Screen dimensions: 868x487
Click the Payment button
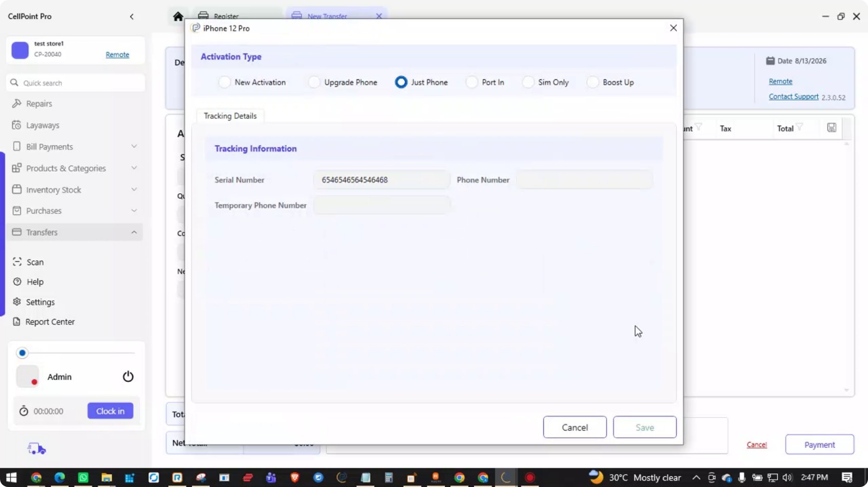coord(819,444)
